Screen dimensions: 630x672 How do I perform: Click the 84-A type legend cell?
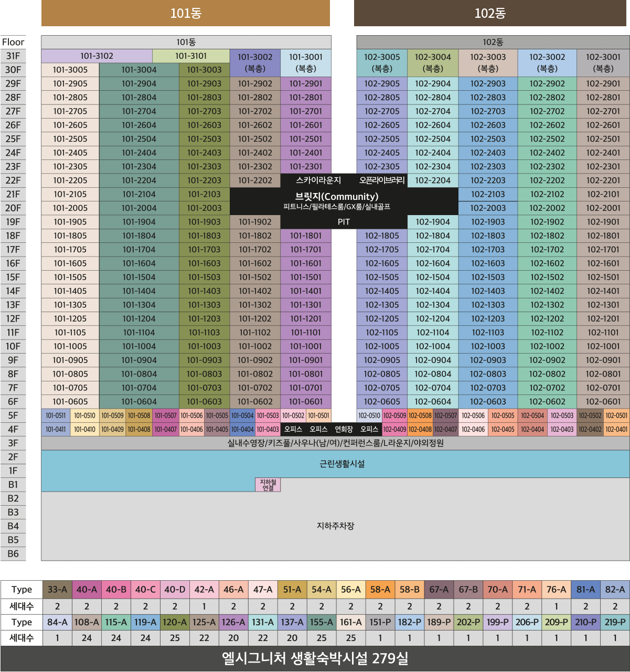(57, 622)
